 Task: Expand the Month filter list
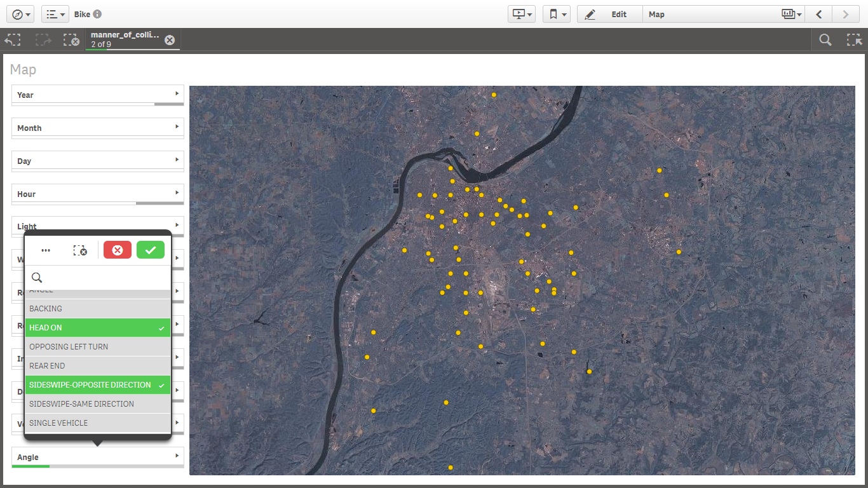pyautogui.click(x=97, y=128)
